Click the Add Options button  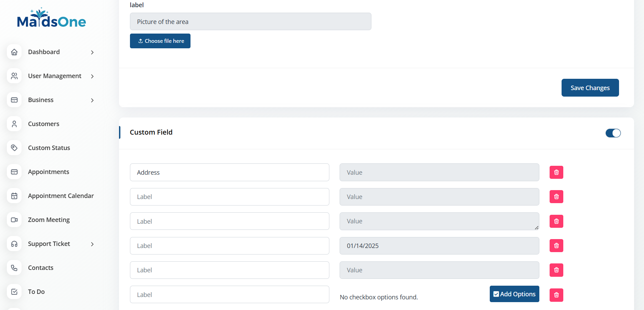click(514, 294)
